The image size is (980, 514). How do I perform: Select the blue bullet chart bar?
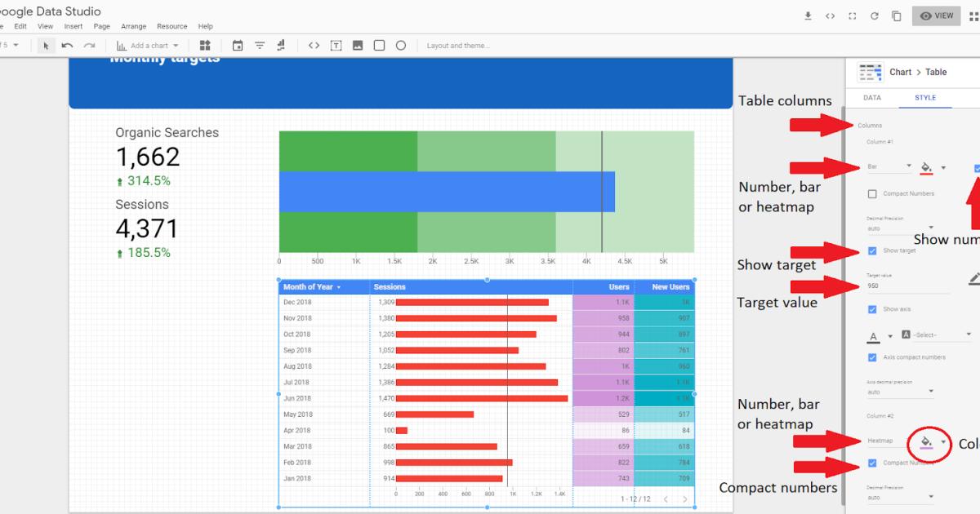point(447,192)
